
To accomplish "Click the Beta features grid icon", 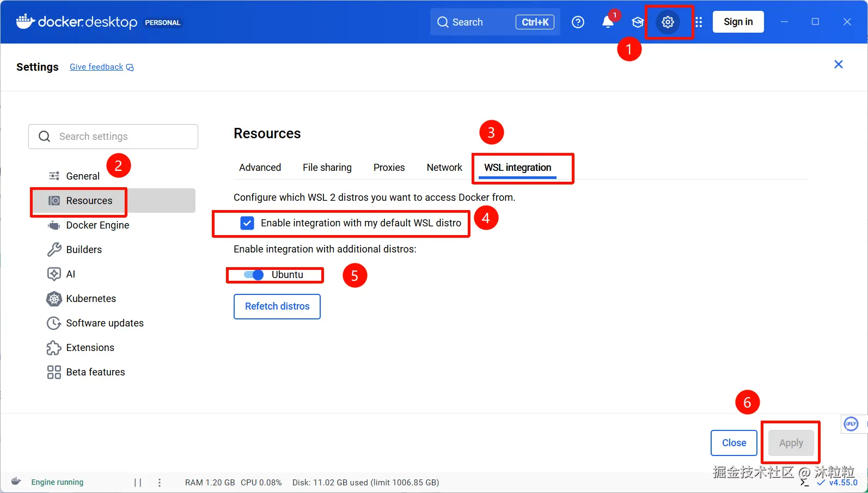I will 54,372.
